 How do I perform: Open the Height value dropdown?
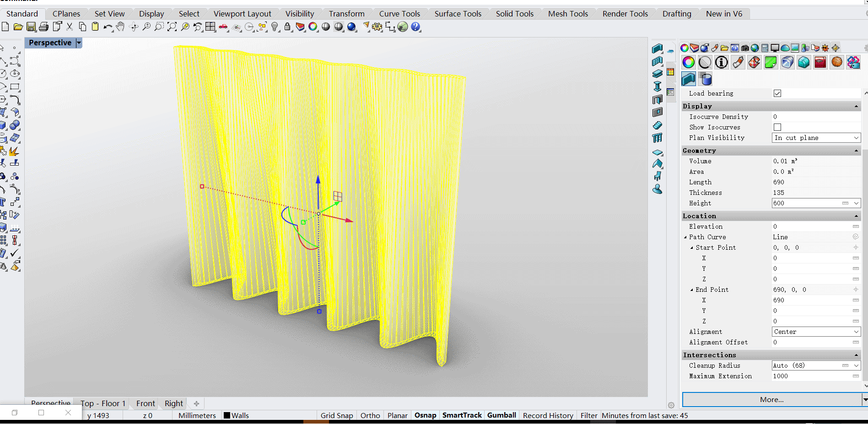(x=856, y=203)
